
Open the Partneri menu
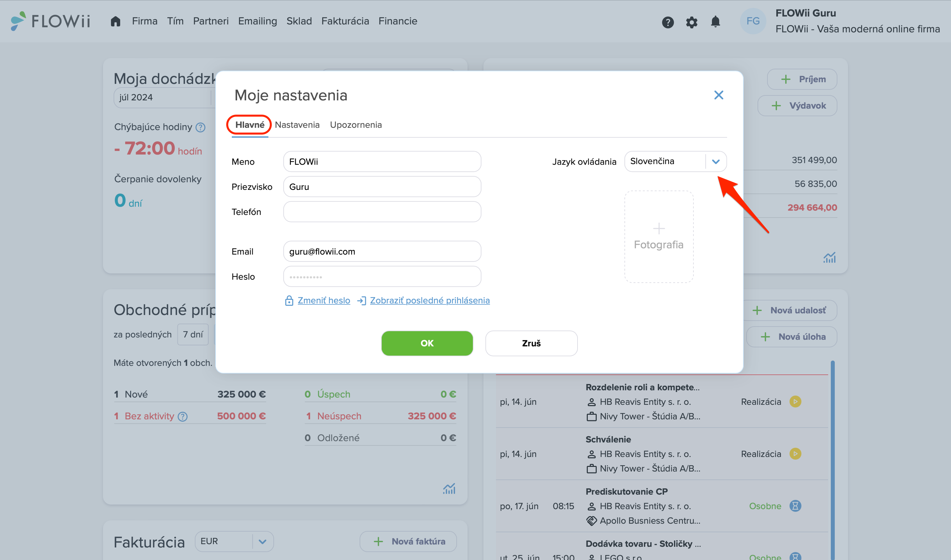tap(211, 21)
